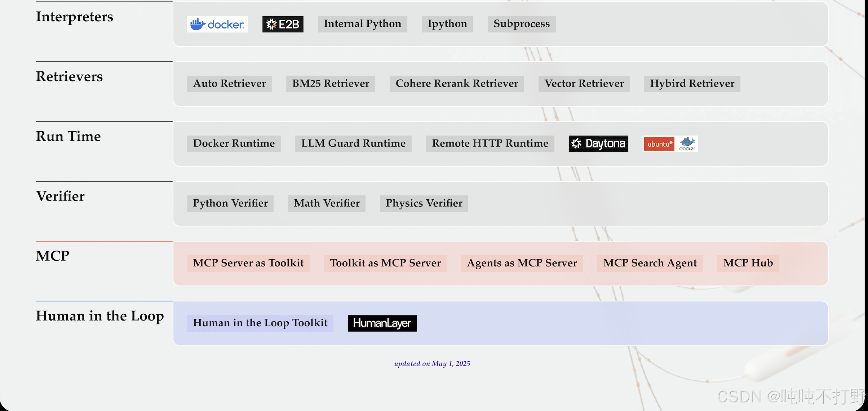Screen dimensions: 868x411
Task: Click the Ubuntu logo in Run Time
Action: click(659, 144)
